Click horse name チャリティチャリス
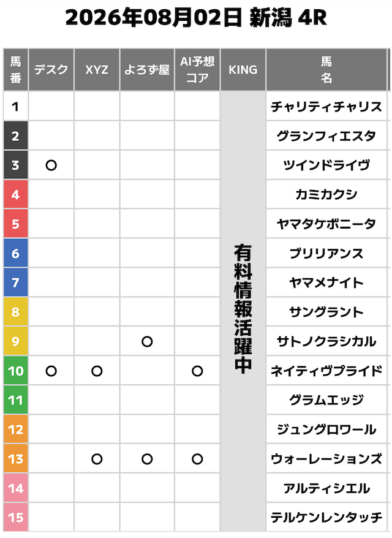 (x=326, y=107)
